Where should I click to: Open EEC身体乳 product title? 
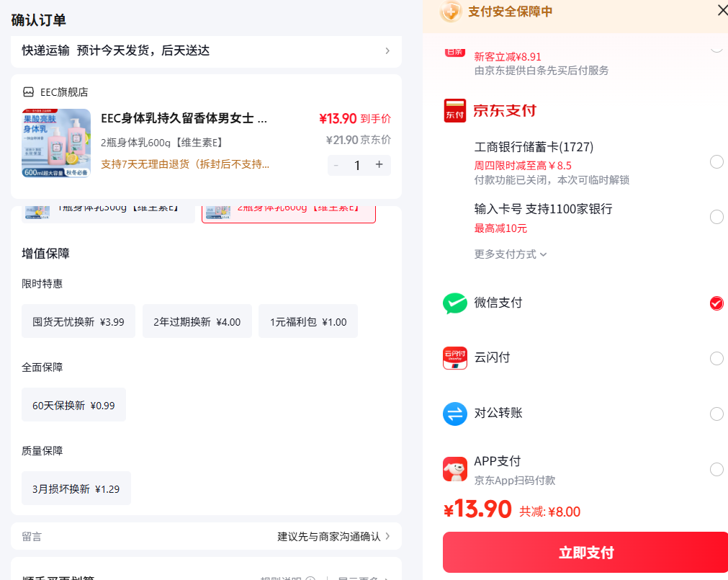(x=184, y=118)
